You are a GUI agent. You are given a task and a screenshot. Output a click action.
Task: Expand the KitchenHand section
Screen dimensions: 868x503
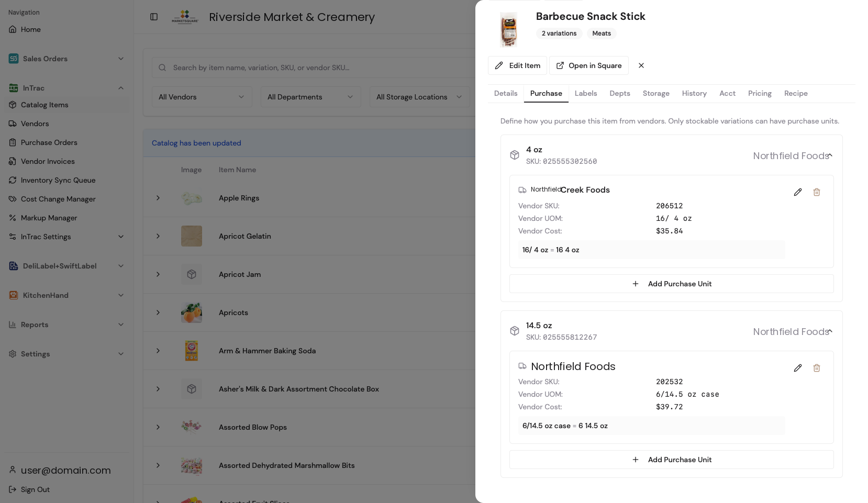121,295
